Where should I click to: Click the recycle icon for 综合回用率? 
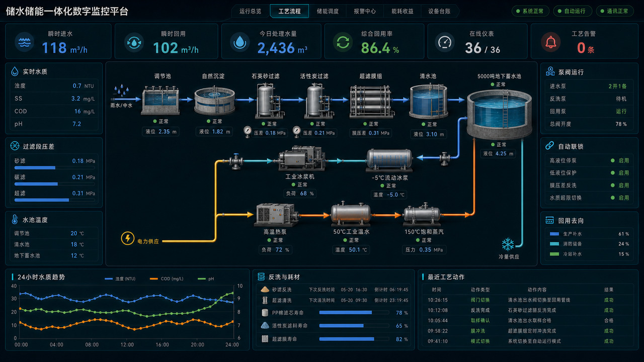tap(343, 42)
